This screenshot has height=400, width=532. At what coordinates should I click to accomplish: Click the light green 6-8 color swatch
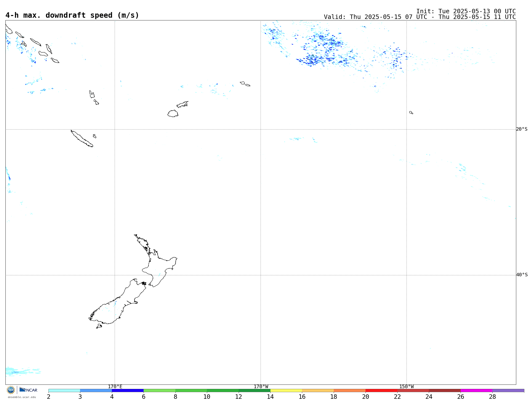tap(159, 390)
